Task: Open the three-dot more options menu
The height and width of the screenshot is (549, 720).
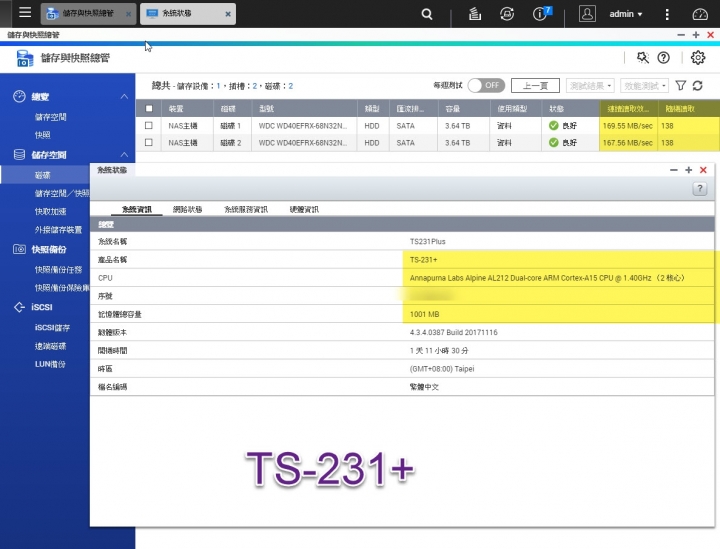Action: click(667, 14)
